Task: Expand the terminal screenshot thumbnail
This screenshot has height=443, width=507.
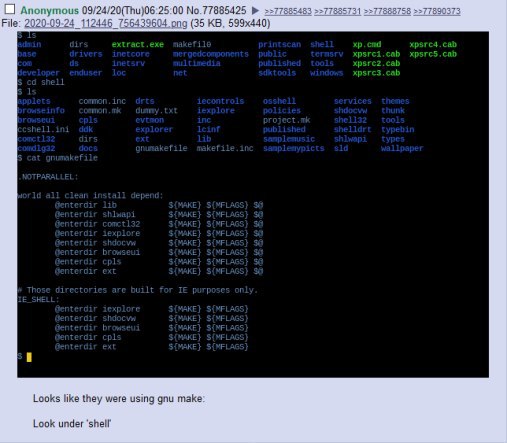Action: click(x=253, y=204)
